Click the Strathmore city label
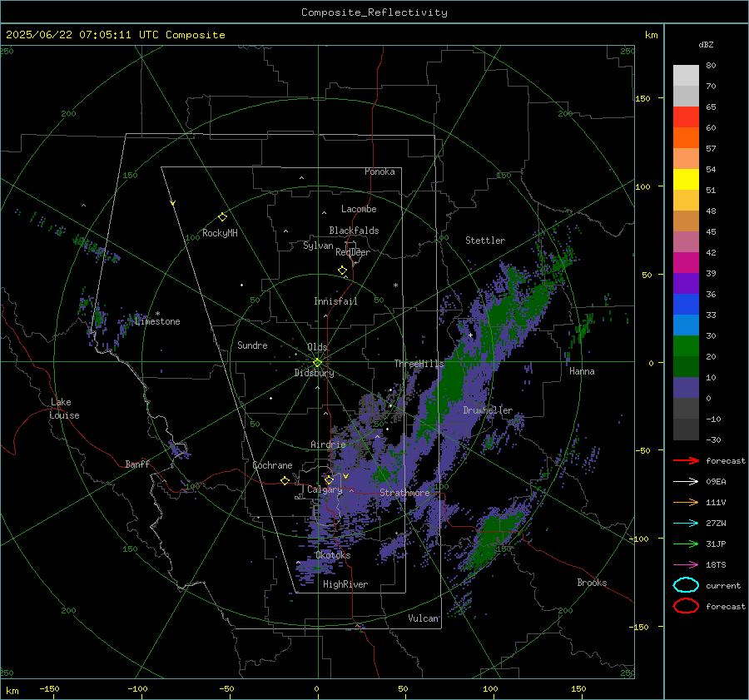Screen dimensions: 749x700 point(404,493)
